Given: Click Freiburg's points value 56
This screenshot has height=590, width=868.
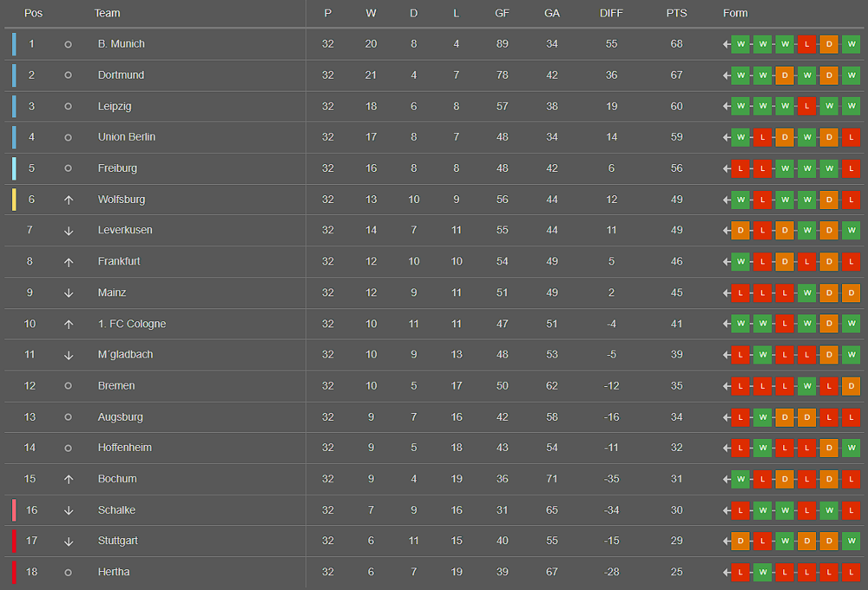Looking at the screenshot, I should (x=676, y=168).
